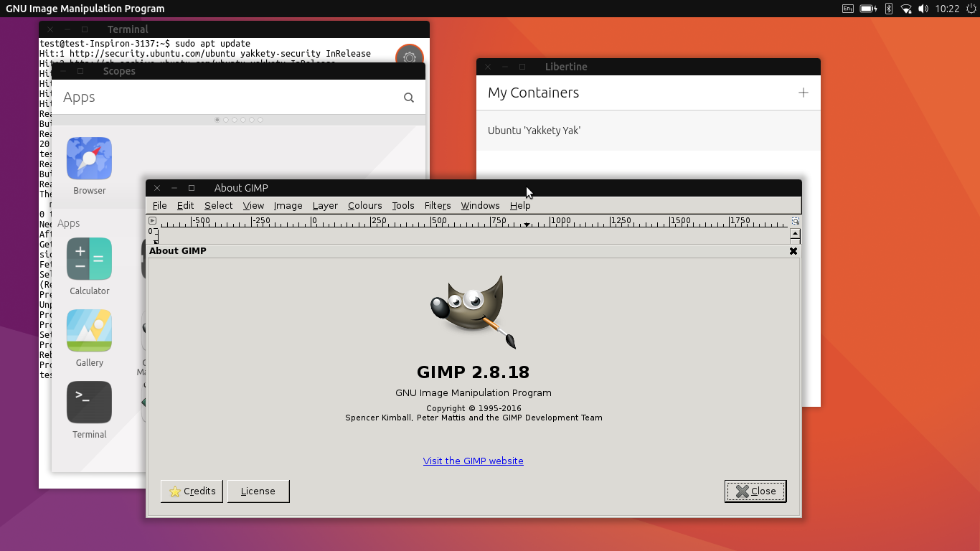Screen dimensions: 980x551
Task: Click the Libertine window title
Action: [566, 67]
